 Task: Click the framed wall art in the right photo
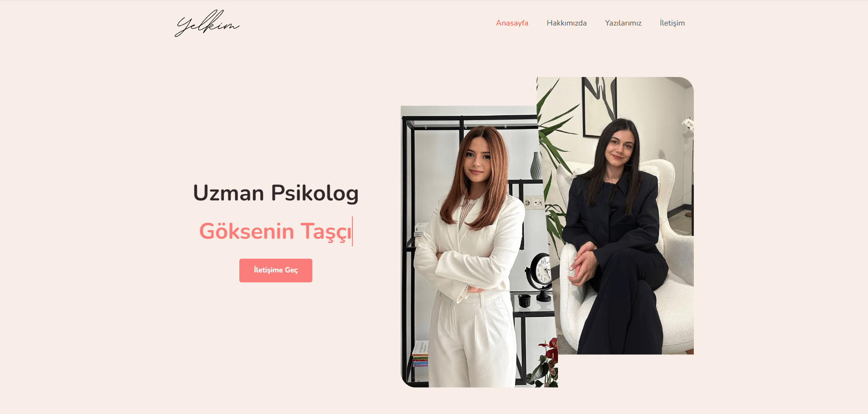[x=599, y=107]
